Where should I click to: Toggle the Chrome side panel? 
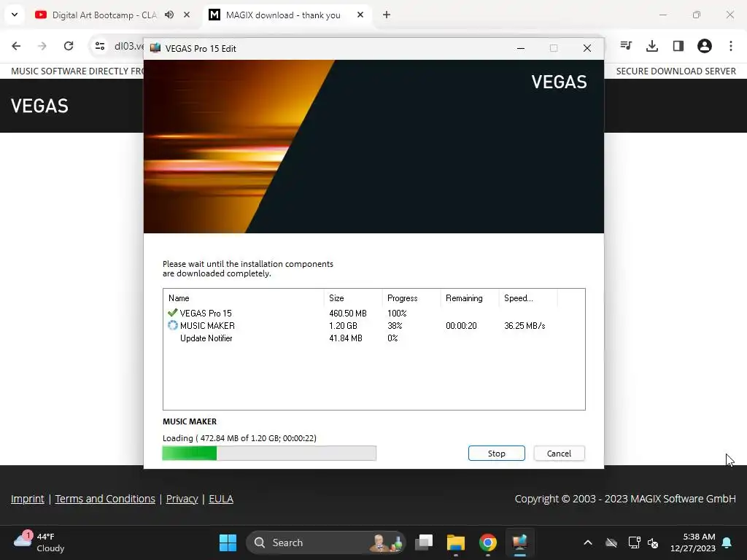pos(678,46)
